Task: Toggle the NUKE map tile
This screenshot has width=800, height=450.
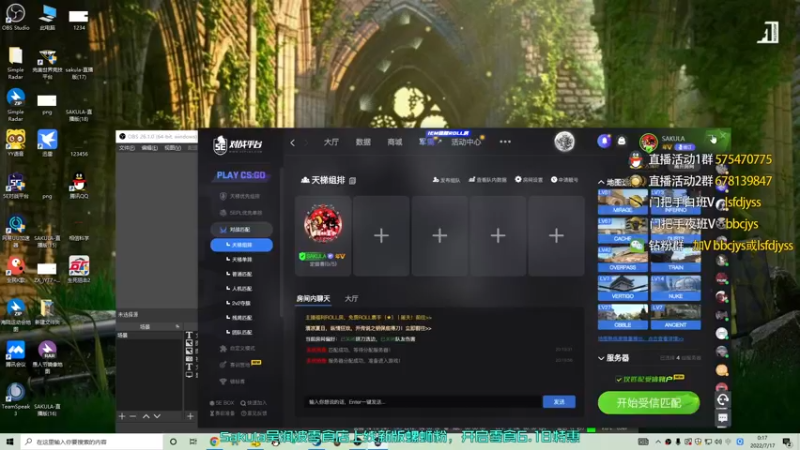Action: pyautogui.click(x=676, y=288)
